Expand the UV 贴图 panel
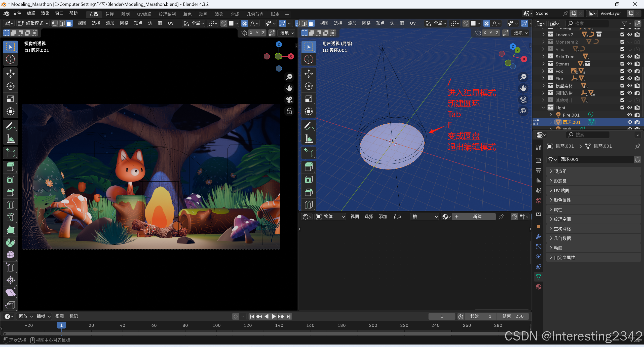Image resolution: width=644 pixels, height=347 pixels. 561,191
